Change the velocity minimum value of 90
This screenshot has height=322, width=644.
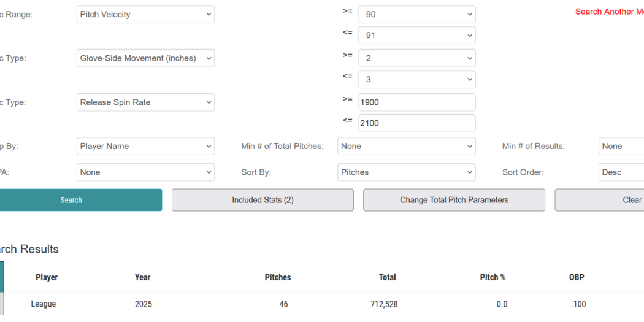pyautogui.click(x=417, y=15)
